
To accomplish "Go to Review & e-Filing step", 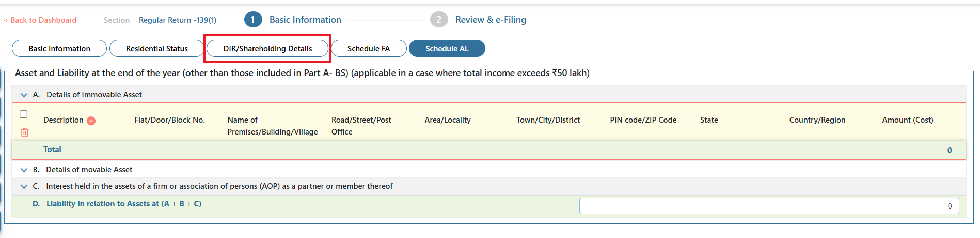I will click(491, 20).
